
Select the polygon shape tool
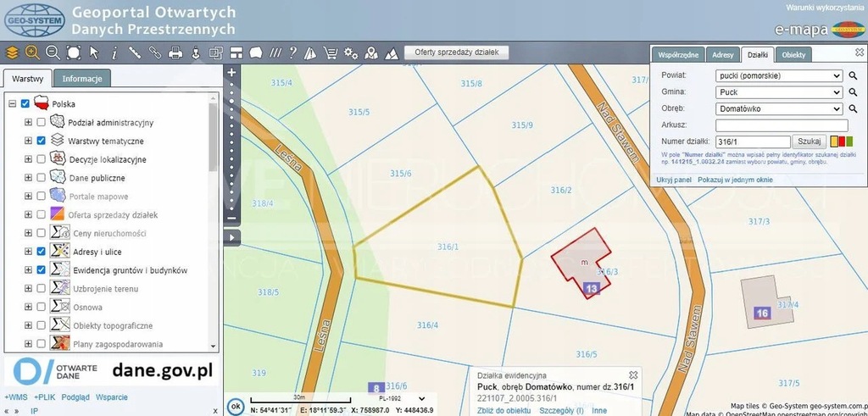(x=255, y=53)
